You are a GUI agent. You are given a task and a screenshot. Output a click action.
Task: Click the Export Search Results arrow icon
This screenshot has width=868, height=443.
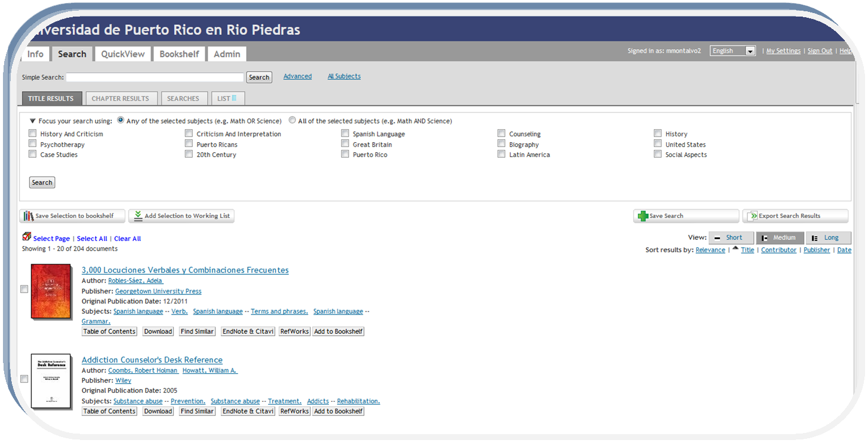(752, 216)
